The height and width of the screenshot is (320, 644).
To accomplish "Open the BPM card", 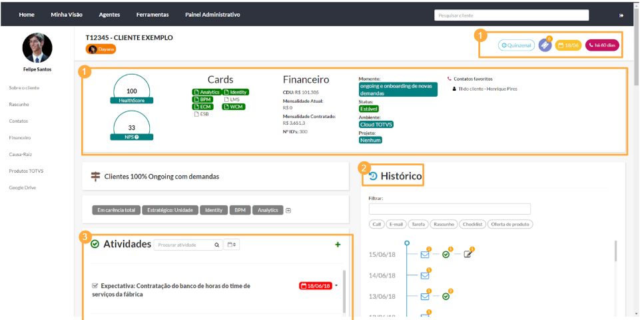I will click(x=202, y=99).
